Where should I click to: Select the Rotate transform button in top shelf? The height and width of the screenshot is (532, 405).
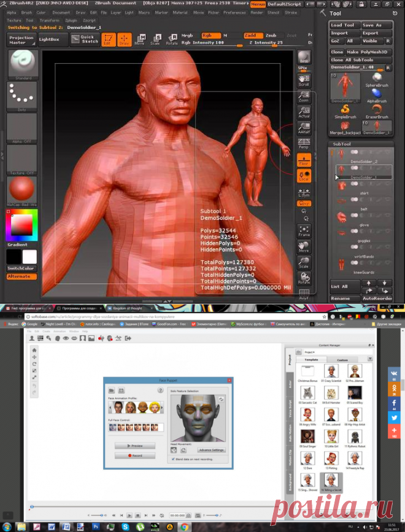pos(171,39)
